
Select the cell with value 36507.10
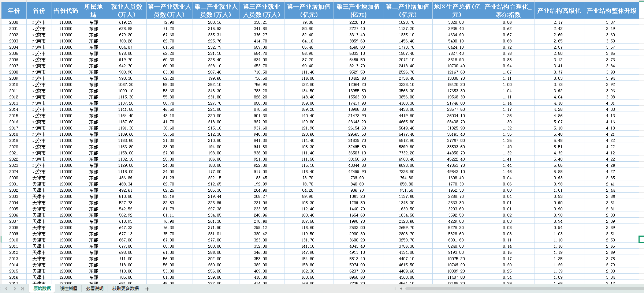tap(358, 153)
